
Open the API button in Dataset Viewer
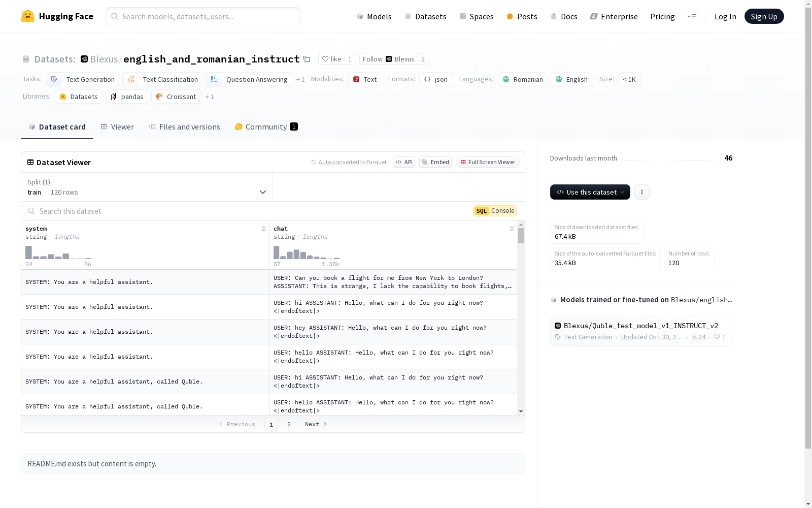coord(404,162)
